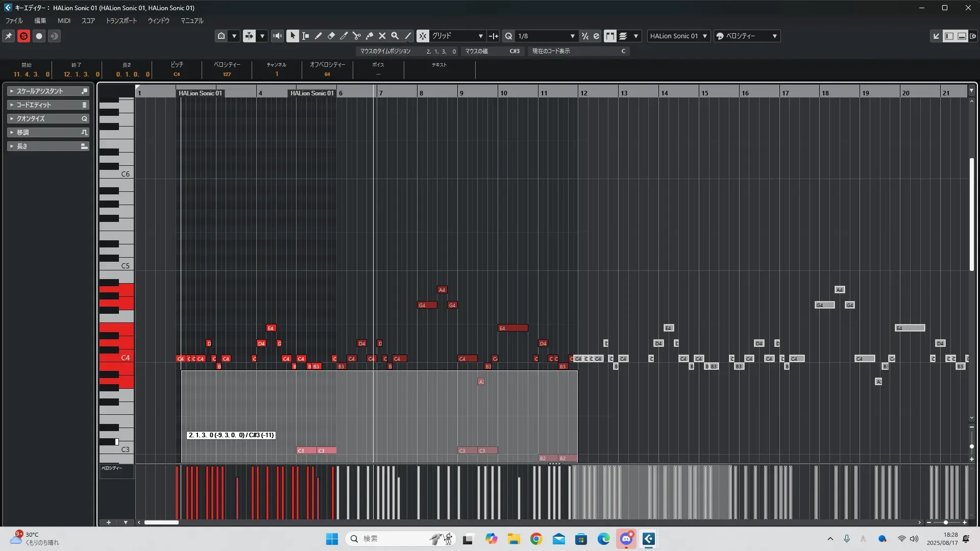Open the MIDI menu
The image size is (980, 551).
[x=64, y=21]
